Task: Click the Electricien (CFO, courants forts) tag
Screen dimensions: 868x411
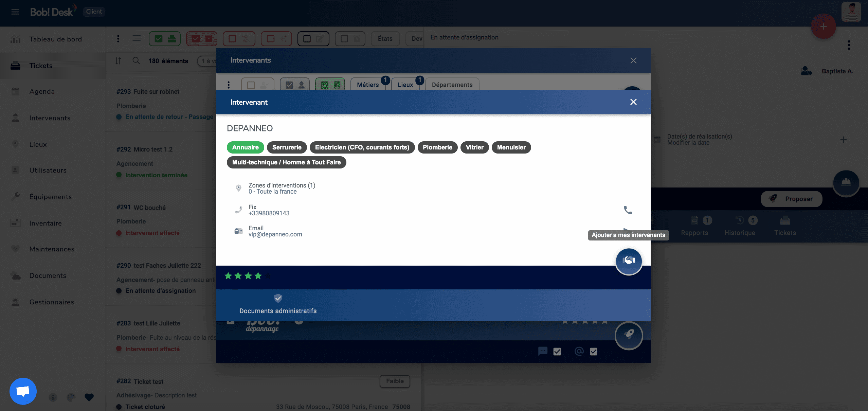Action: (362, 147)
